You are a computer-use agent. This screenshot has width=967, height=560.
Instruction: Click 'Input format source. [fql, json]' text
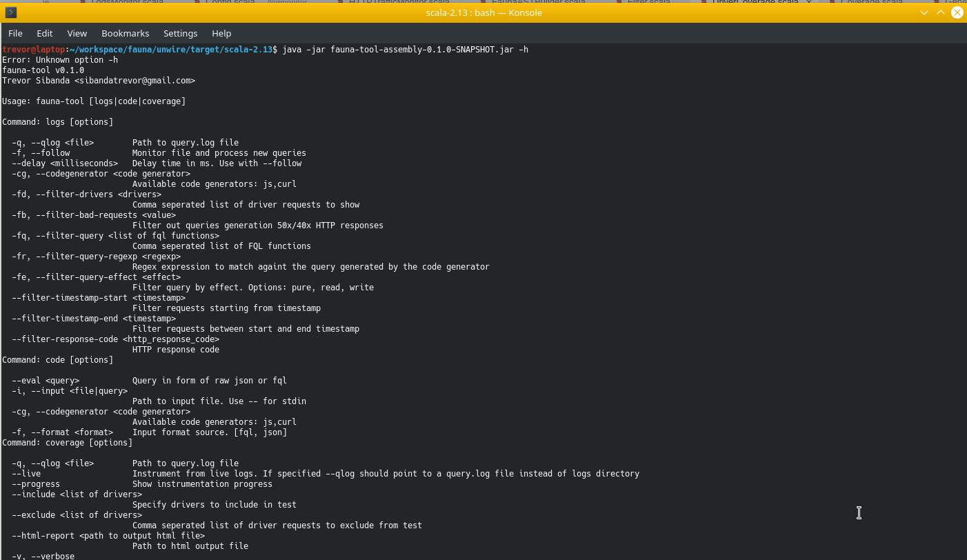(210, 432)
